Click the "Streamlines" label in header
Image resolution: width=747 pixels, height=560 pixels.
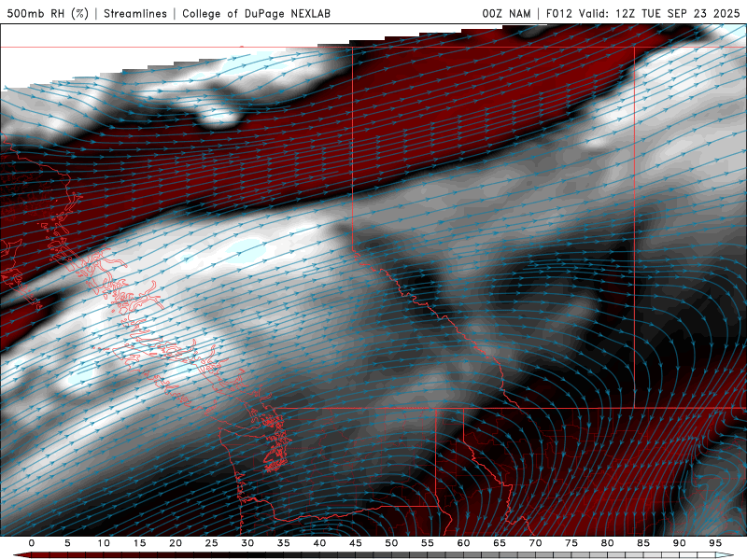pyautogui.click(x=135, y=13)
